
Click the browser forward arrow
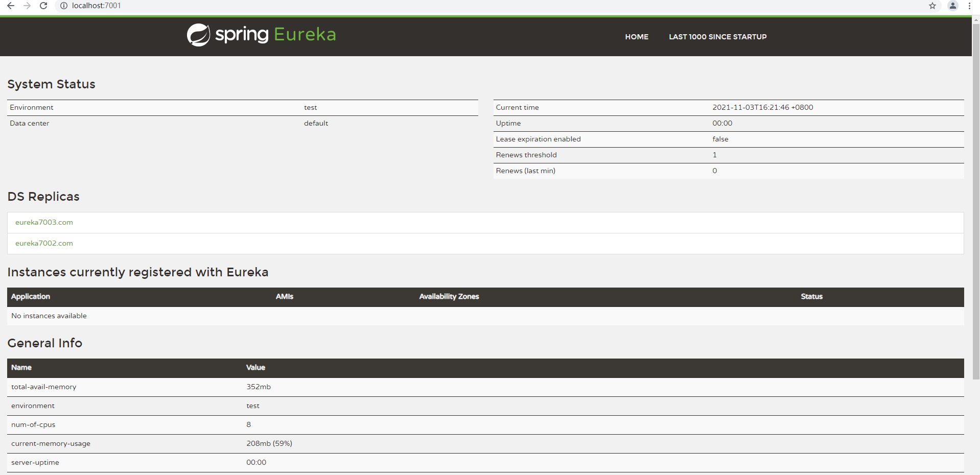pos(27,6)
